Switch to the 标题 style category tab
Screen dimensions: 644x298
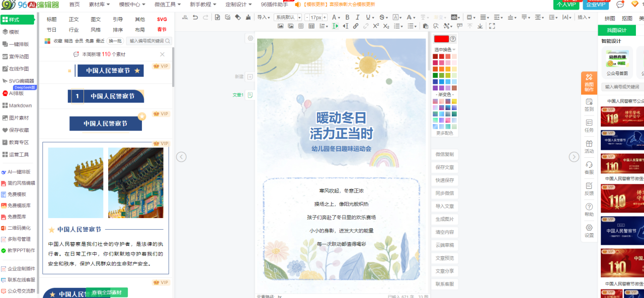52,19
